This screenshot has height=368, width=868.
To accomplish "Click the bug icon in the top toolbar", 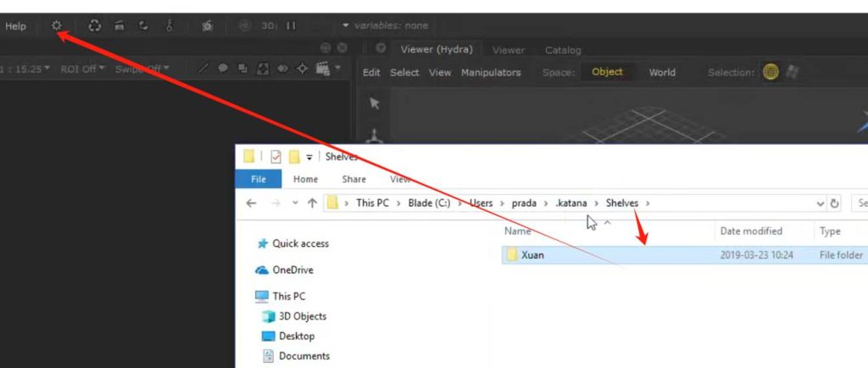I will point(208,26).
